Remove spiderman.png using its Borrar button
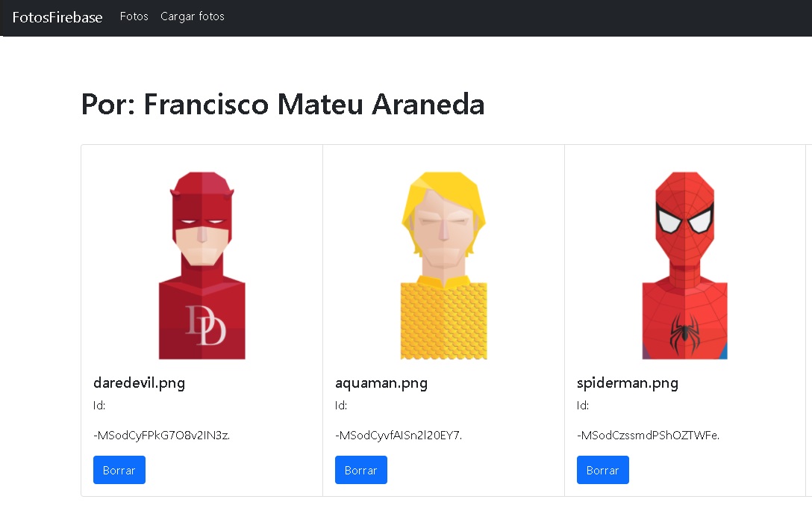This screenshot has width=812, height=508. click(603, 470)
